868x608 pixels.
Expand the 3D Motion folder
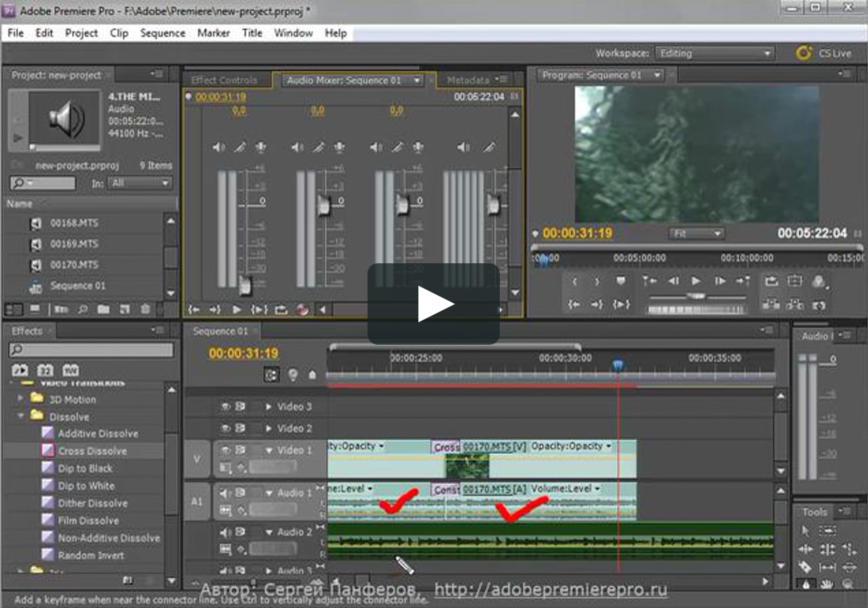pos(20,399)
